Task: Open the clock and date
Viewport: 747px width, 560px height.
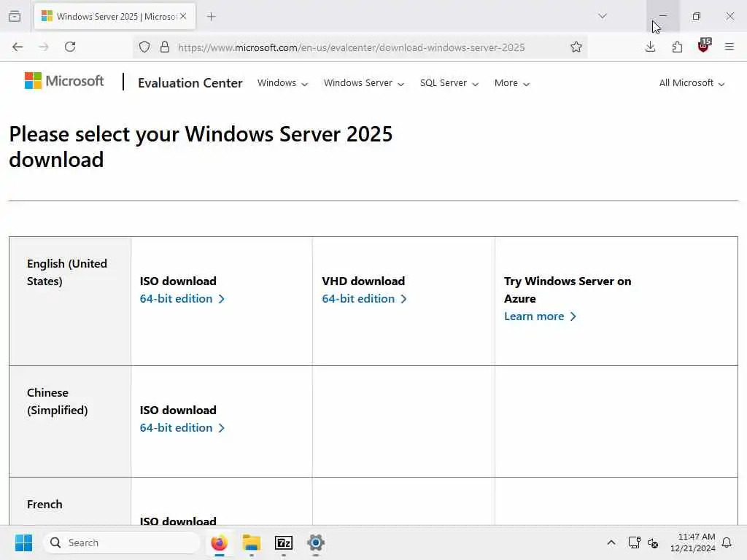Action: click(693, 542)
